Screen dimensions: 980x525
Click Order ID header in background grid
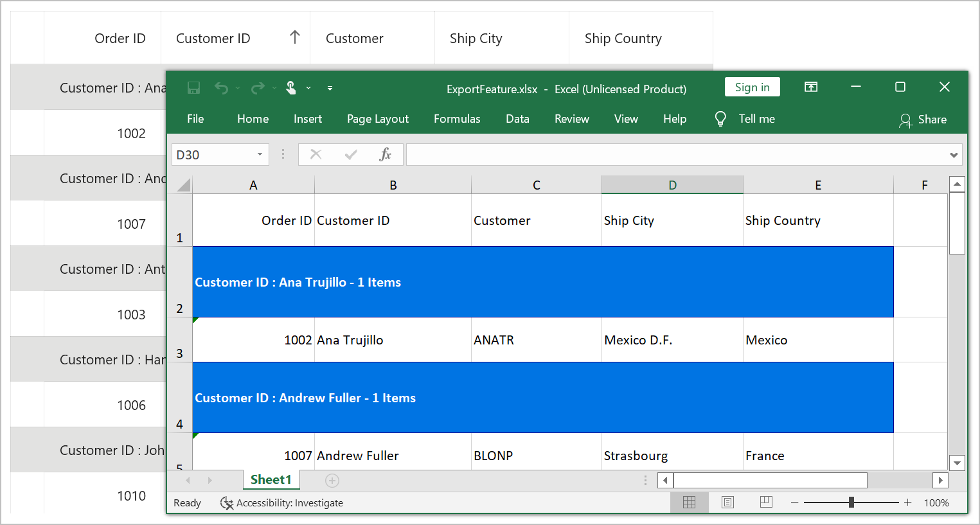pyautogui.click(x=120, y=39)
